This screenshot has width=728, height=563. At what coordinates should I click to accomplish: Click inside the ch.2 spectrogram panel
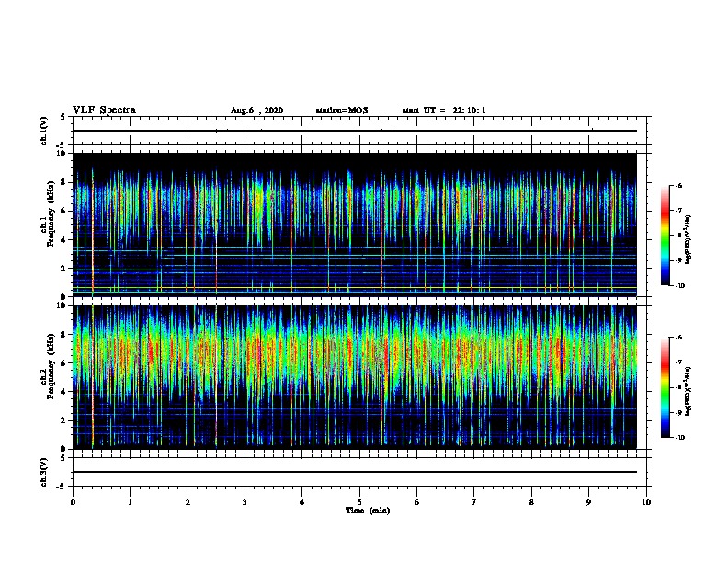pyautogui.click(x=355, y=377)
